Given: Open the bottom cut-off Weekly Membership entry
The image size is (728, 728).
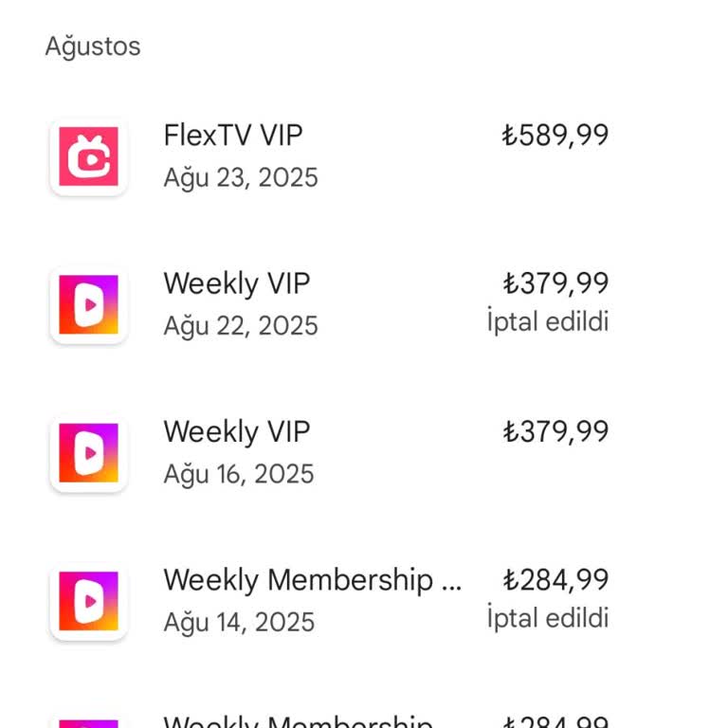Looking at the screenshot, I should pos(299,720).
